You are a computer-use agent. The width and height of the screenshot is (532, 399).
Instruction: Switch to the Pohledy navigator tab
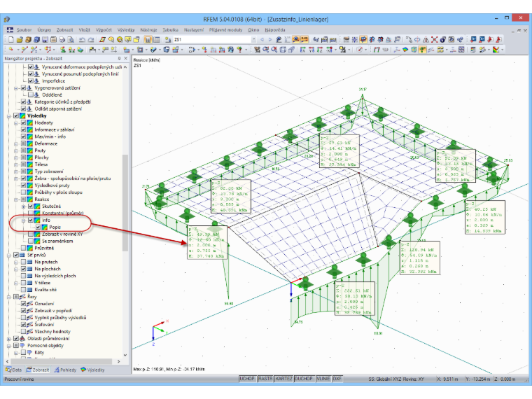coord(66,370)
